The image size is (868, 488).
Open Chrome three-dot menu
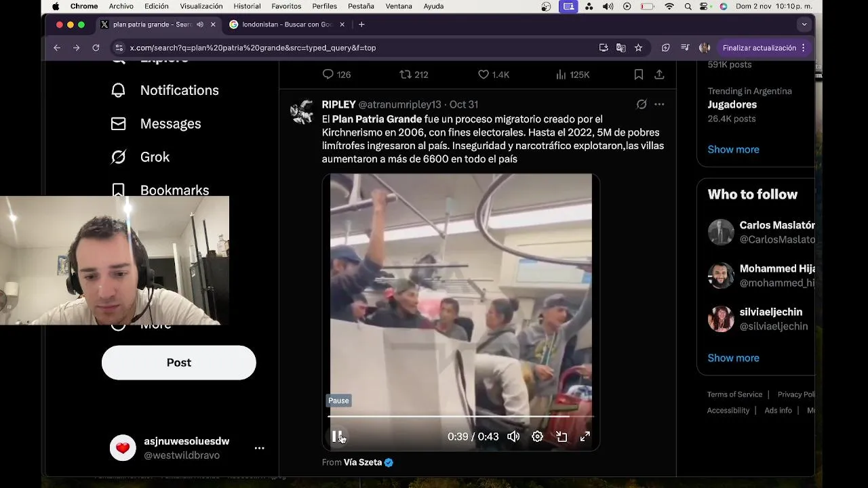[x=803, y=47]
